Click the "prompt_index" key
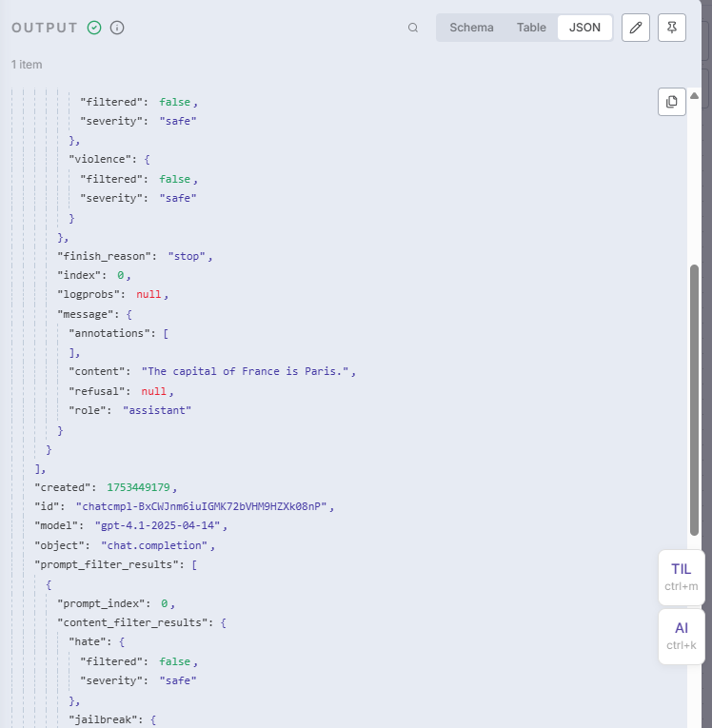The image size is (712, 728). click(101, 603)
